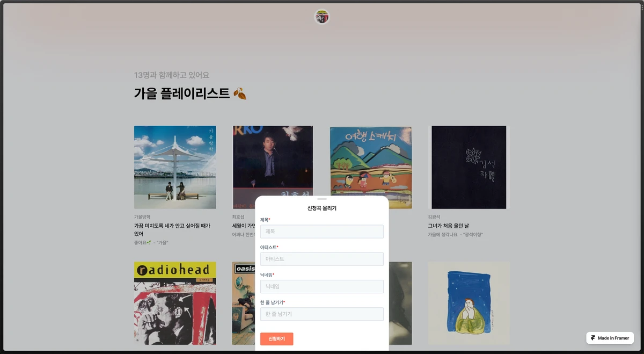
Task: Open the Radiohead album cover
Action: click(x=175, y=303)
